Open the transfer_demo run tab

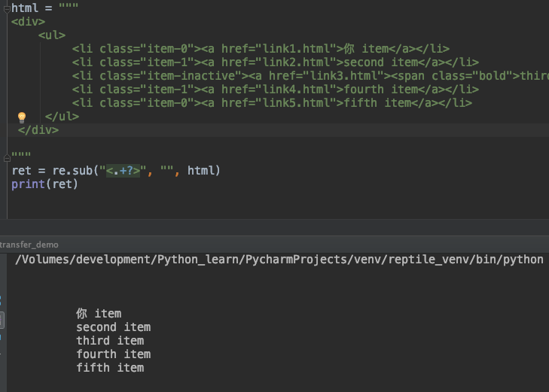point(29,245)
